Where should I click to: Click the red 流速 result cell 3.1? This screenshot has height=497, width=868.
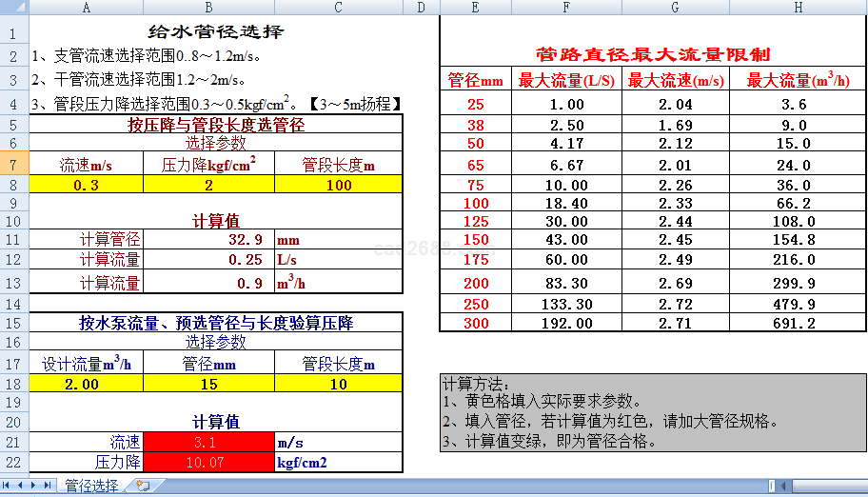208,443
